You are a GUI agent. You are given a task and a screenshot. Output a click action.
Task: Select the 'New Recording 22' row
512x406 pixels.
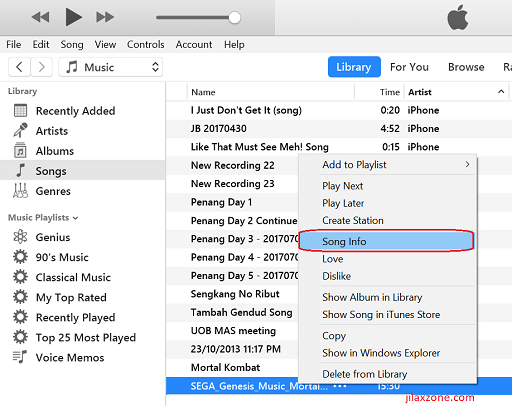[233, 165]
